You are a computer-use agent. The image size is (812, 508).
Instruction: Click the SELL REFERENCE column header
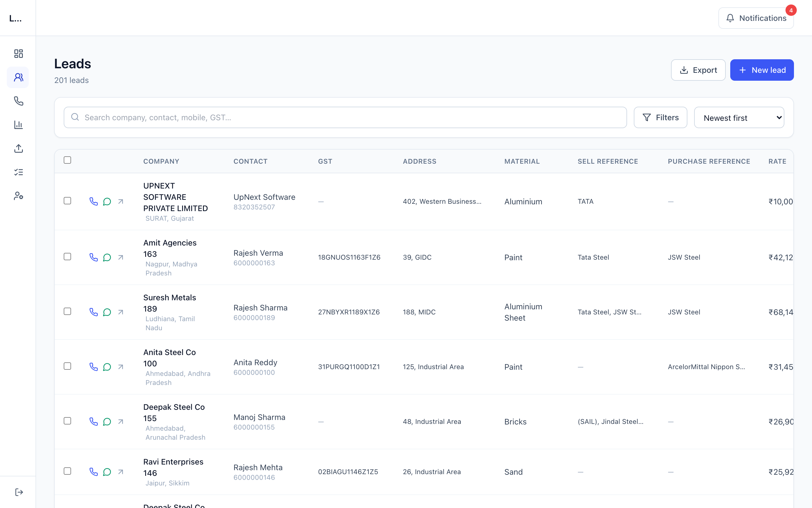tap(608, 161)
